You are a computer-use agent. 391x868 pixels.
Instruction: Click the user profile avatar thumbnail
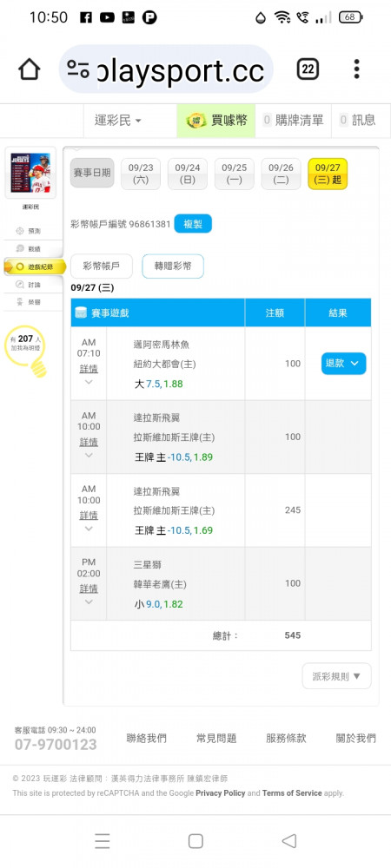click(x=30, y=173)
